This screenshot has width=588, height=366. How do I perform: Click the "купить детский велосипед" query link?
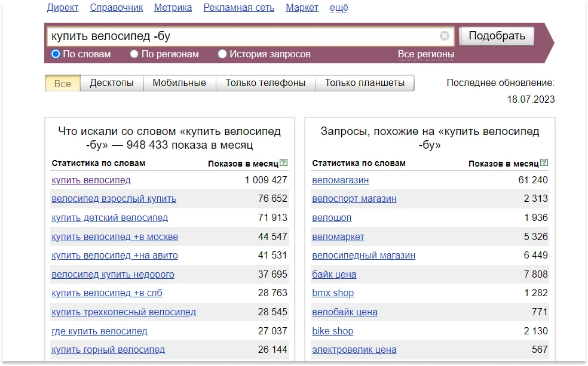[x=110, y=218]
